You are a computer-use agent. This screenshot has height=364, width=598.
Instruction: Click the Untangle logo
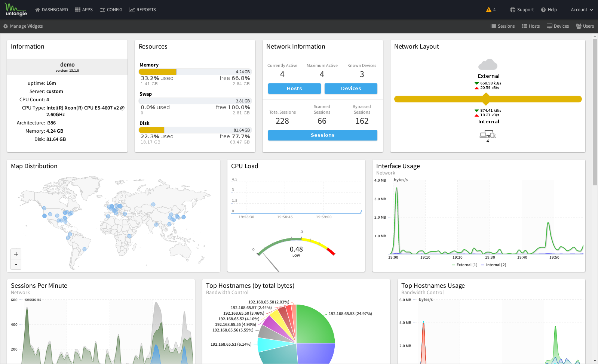(x=16, y=10)
